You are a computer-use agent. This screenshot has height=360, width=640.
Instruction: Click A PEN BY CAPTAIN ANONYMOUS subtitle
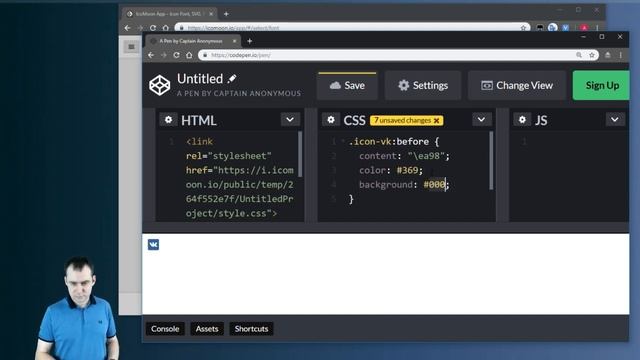point(239,93)
